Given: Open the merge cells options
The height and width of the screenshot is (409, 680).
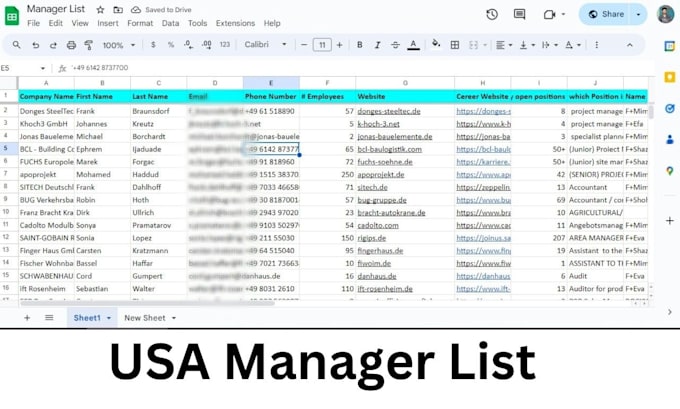Looking at the screenshot, I should click(477, 45).
